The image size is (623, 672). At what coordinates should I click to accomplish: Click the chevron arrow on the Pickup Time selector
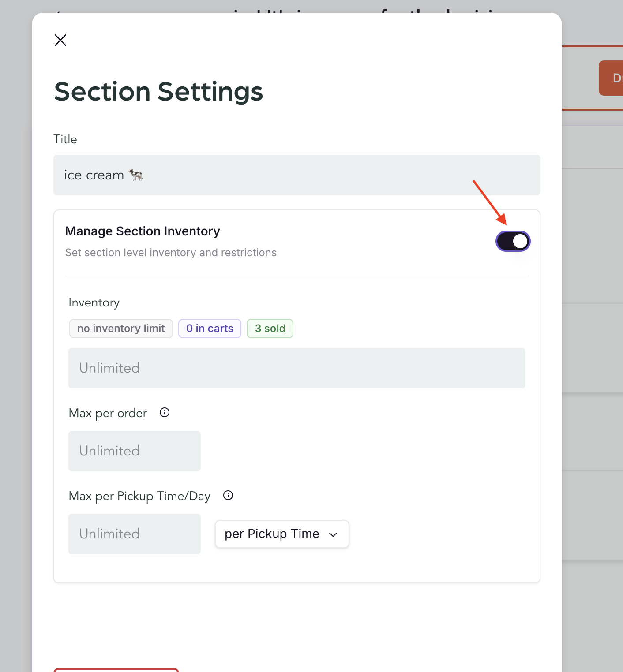click(333, 534)
